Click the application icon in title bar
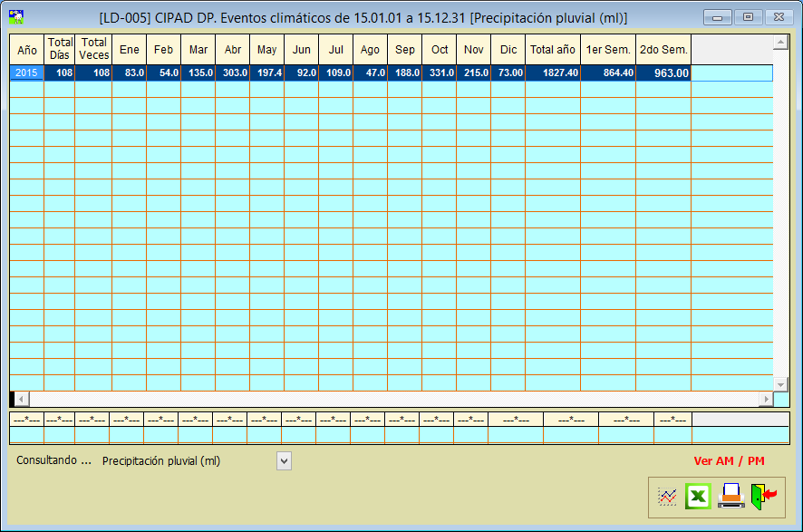 (16, 16)
